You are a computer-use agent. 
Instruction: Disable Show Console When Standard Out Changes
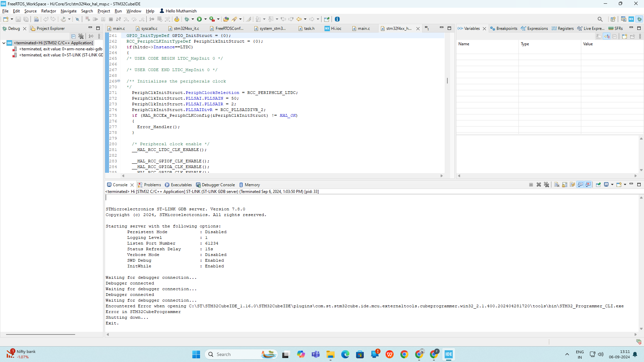[580, 185]
